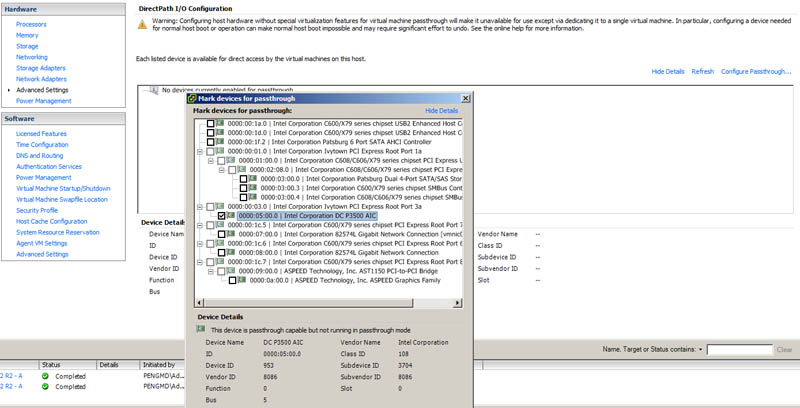Click Hide Details link inside passthrough dialog
Viewport: 800px width, 408px height.
click(x=441, y=111)
